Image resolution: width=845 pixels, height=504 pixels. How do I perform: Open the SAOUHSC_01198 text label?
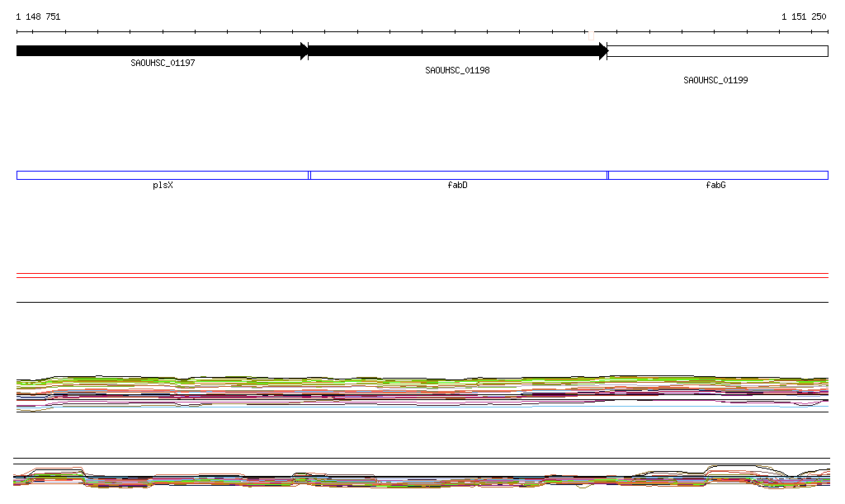click(457, 71)
